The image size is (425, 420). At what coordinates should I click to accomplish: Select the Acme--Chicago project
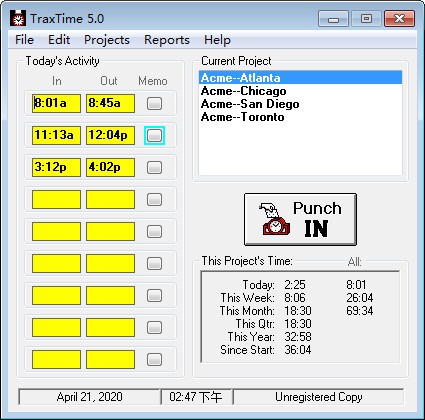300,91
